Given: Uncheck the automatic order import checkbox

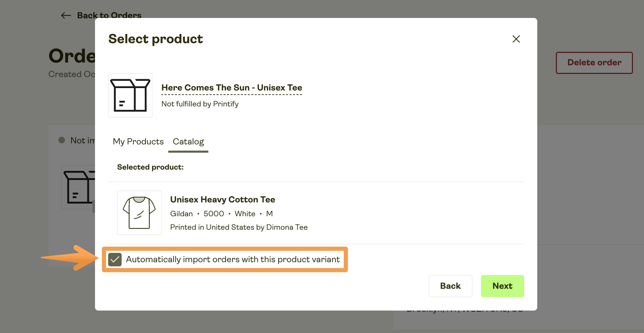Looking at the screenshot, I should [x=115, y=259].
